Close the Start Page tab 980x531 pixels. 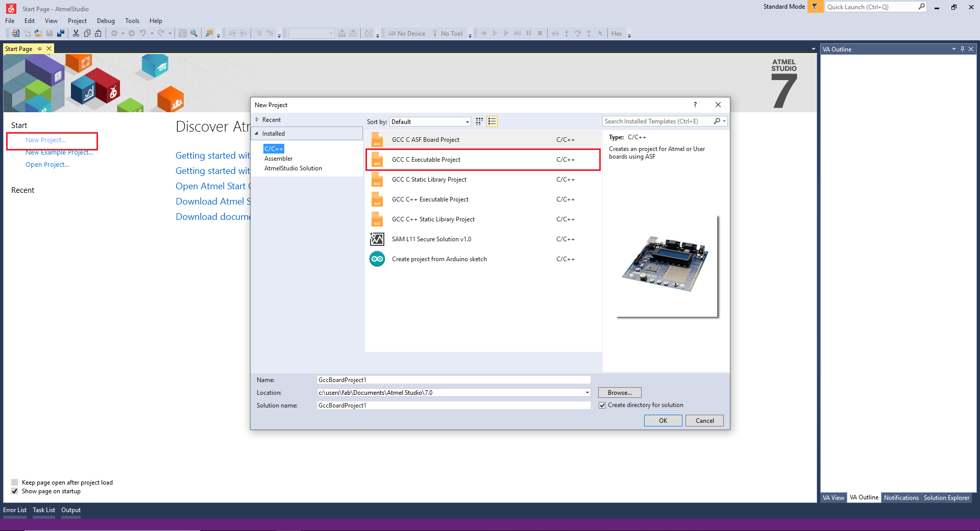(x=49, y=49)
